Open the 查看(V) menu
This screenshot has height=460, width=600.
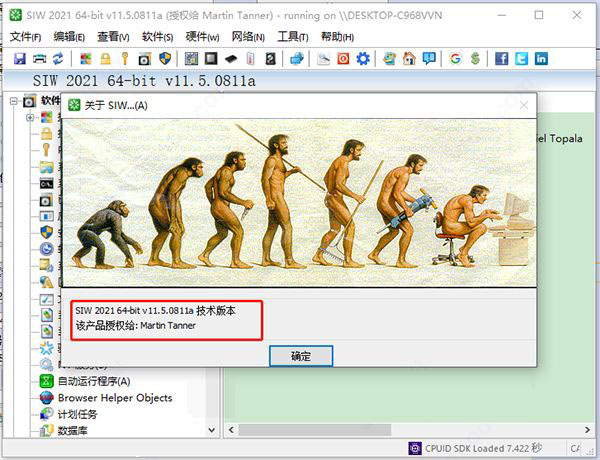(113, 37)
